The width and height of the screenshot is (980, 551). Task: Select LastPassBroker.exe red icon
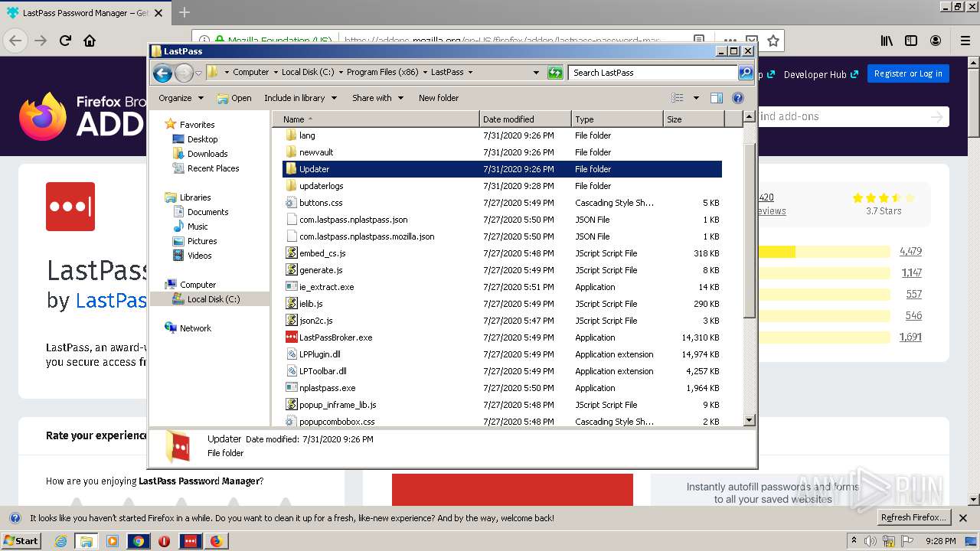[x=291, y=337]
